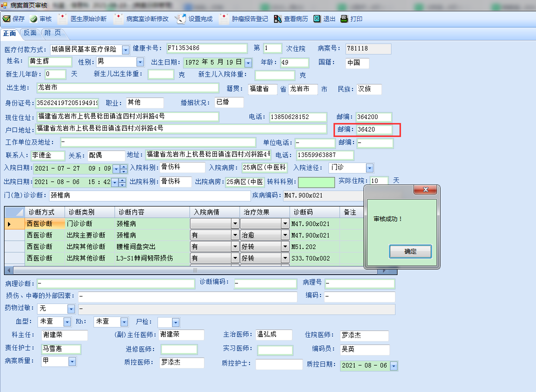The width and height of the screenshot is (536, 392).
Task: Open the 病案质量 dropdown
Action: (x=72, y=361)
